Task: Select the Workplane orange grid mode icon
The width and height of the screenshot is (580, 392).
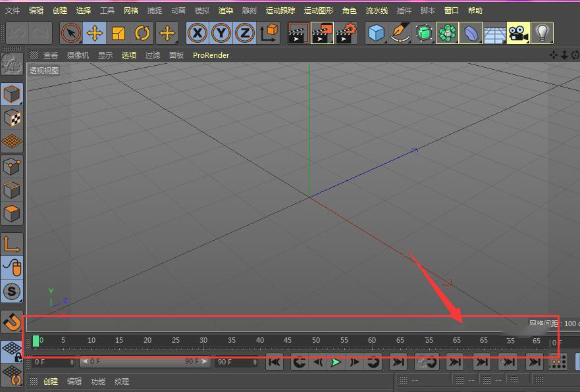Action: click(x=11, y=141)
